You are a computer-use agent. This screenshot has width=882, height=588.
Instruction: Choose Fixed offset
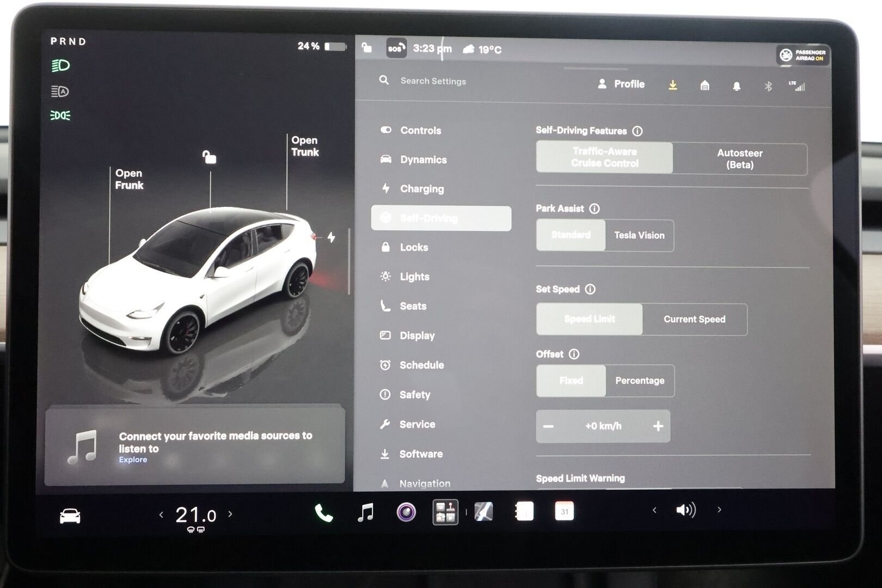click(x=571, y=381)
